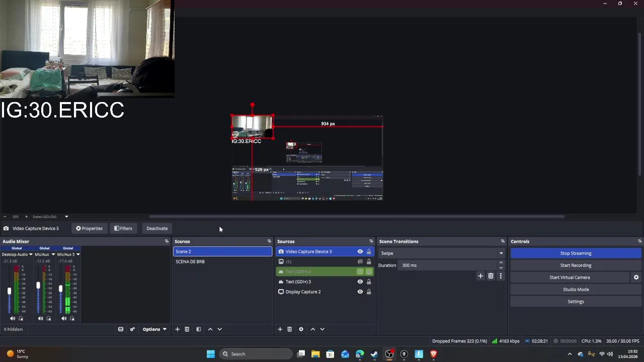This screenshot has width=644, height=362.
Task: Toggle Desktop Audio monitoring headphone icon
Action: tap(21, 318)
